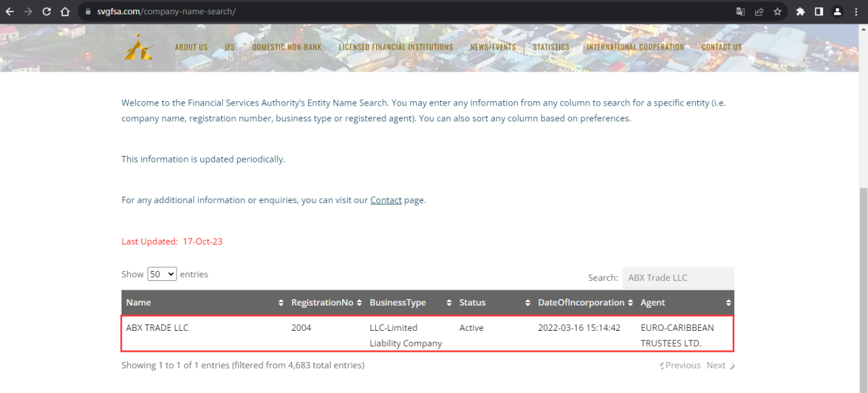Click the FSA gold logo
The height and width of the screenshot is (393, 868).
[x=137, y=47]
